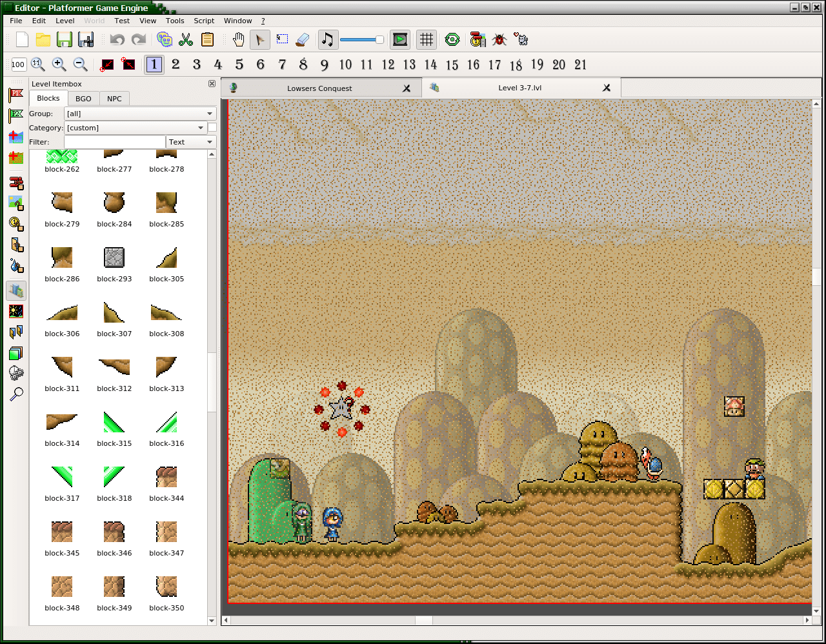Click the Player 2 start flag icon
This screenshot has height=644, width=826.
(x=16, y=116)
